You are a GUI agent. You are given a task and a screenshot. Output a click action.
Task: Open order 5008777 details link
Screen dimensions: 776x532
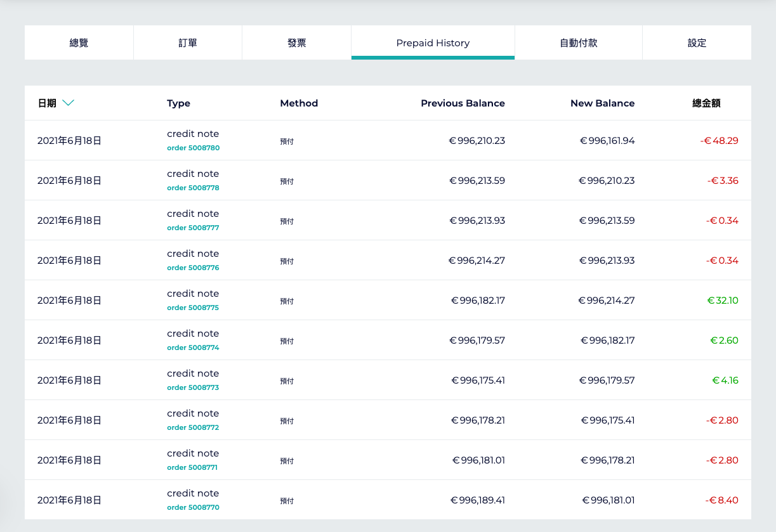click(193, 228)
